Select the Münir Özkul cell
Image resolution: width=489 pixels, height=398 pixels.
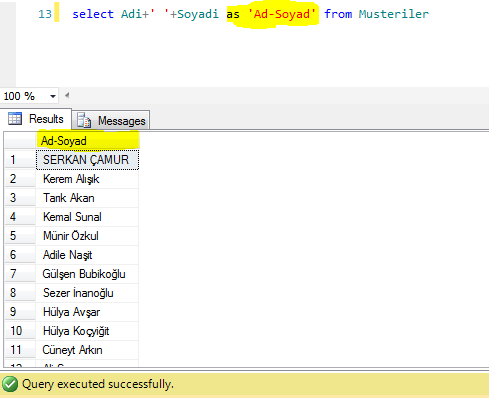pyautogui.click(x=87, y=236)
